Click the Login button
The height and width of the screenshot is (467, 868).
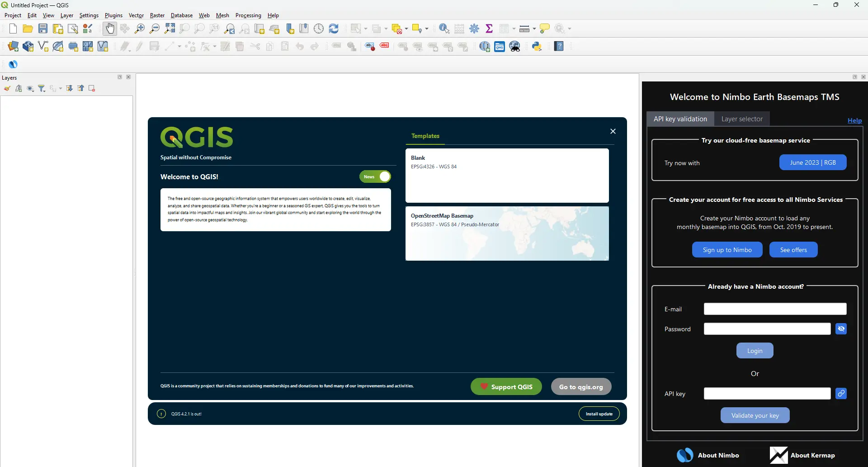coord(755,351)
